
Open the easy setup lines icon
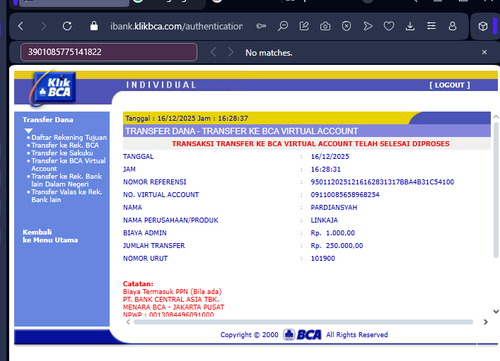[x=431, y=26]
